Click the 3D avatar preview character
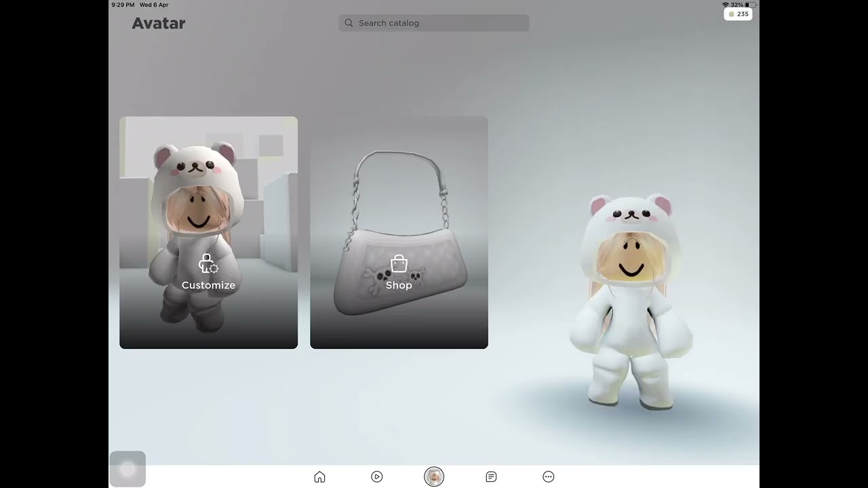Viewport: 868px width, 488px height. pyautogui.click(x=632, y=302)
